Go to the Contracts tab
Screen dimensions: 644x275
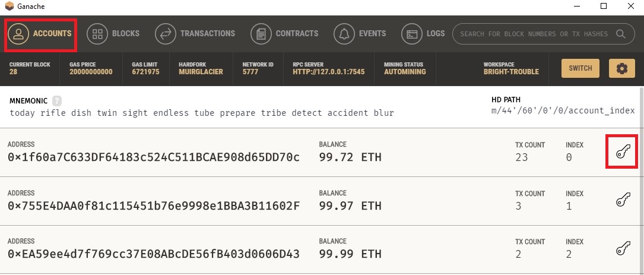284,34
